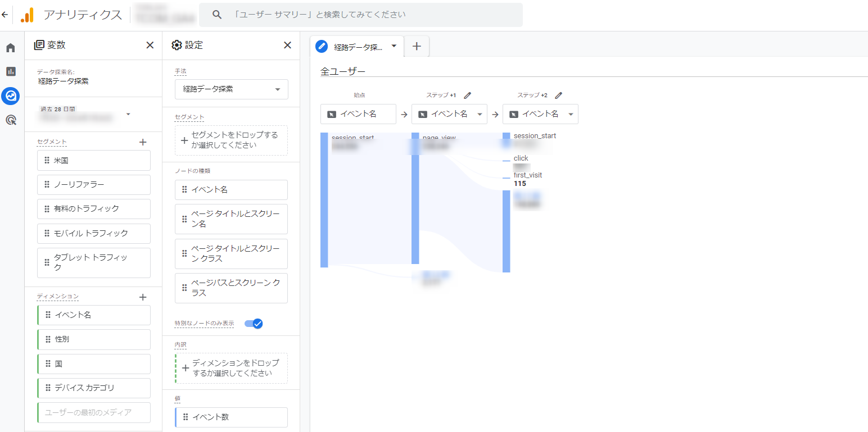Click the セグメント drop zone in 設定
The width and height of the screenshot is (868, 432).
(231, 140)
